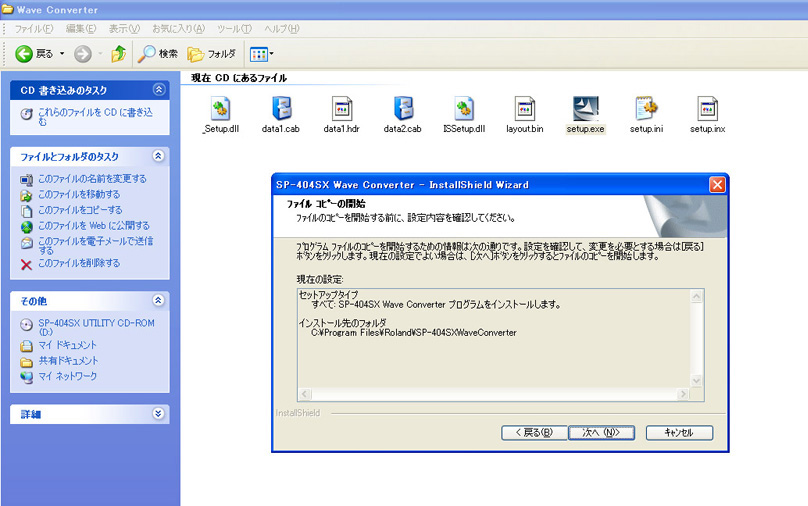
Task: Open the ツール(T) menu
Action: [234, 29]
